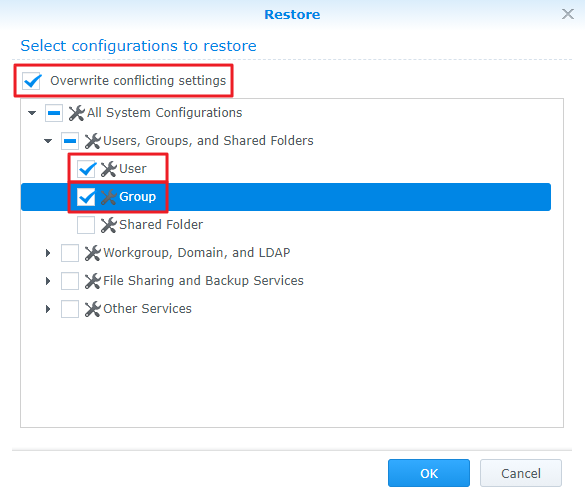Expand File Sharing and Backup Services node
Image resolution: width=585 pixels, height=492 pixels.
coord(48,281)
